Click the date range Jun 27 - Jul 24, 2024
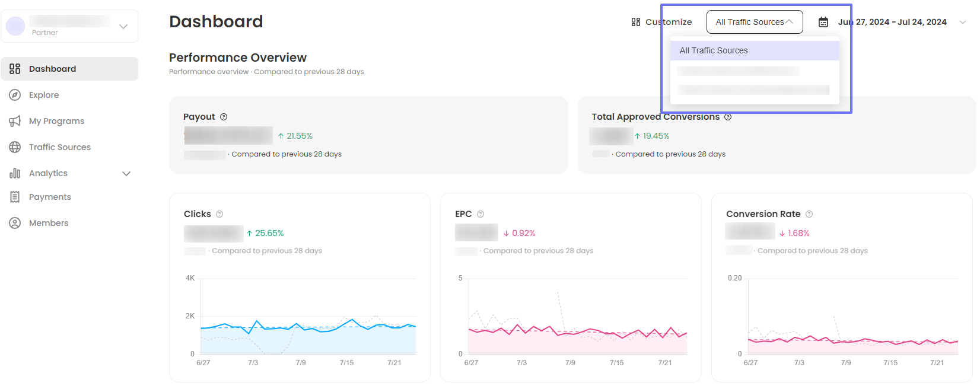The height and width of the screenshot is (386, 980). [x=892, y=22]
